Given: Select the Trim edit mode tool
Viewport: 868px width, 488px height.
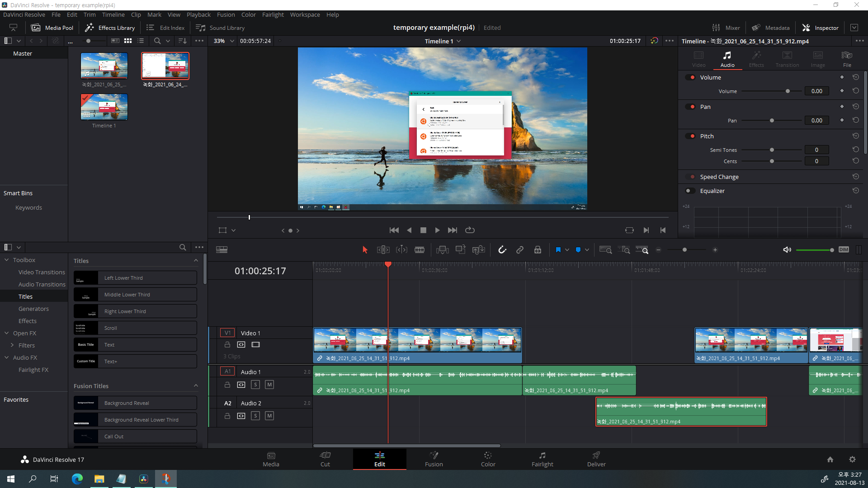Looking at the screenshot, I should click(383, 250).
